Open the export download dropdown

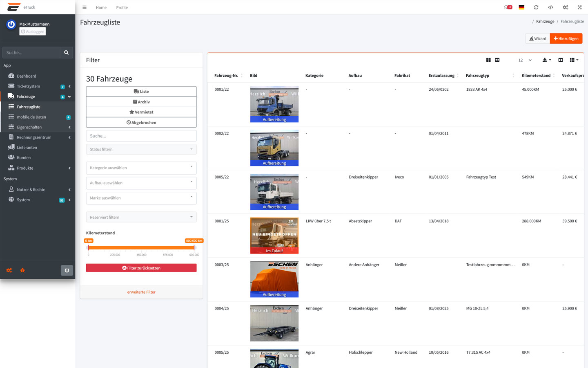[x=546, y=60]
